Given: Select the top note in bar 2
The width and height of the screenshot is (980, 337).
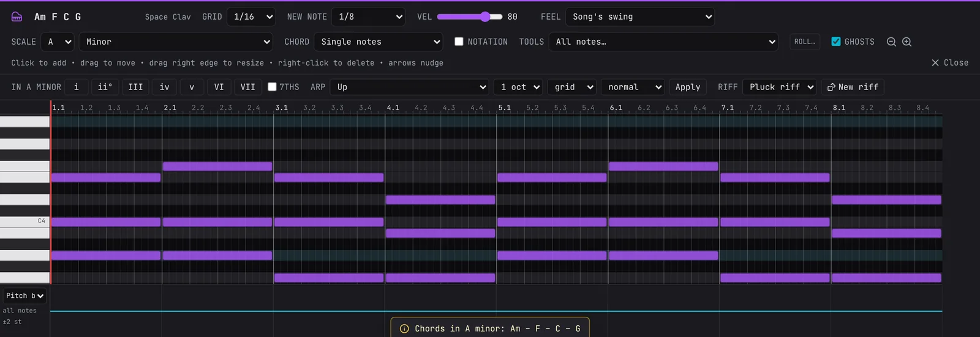Looking at the screenshot, I should tap(217, 166).
